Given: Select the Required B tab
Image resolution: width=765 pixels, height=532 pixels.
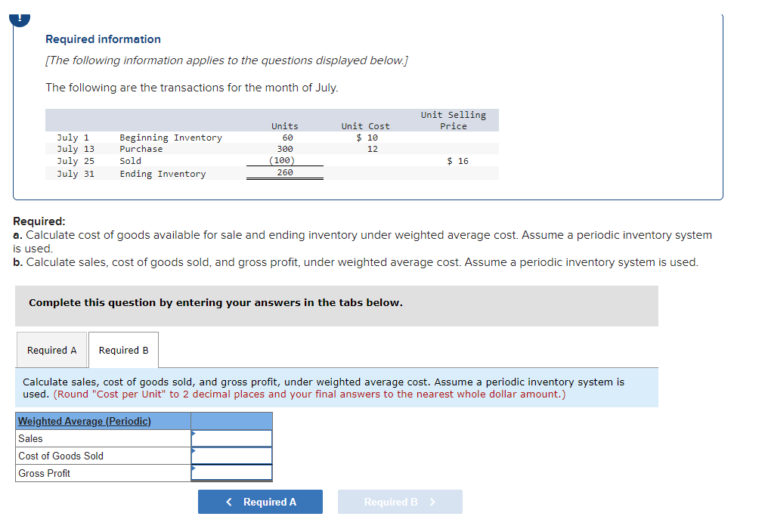Looking at the screenshot, I should (x=123, y=350).
